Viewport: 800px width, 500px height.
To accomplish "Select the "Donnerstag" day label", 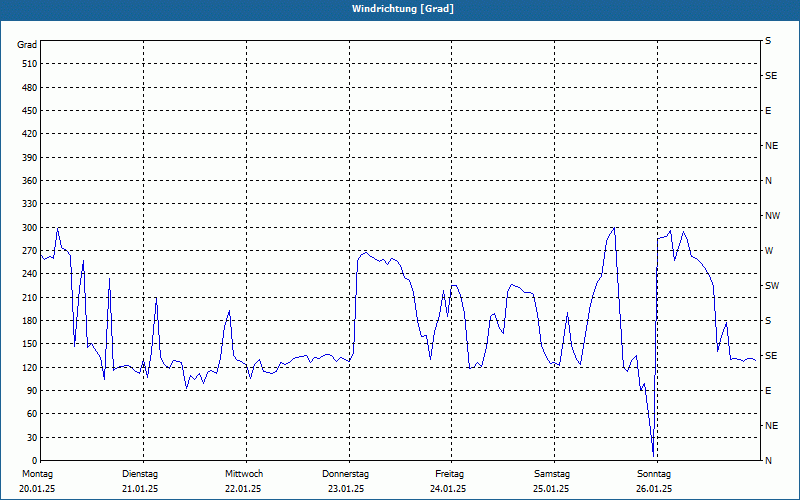I will (x=345, y=474).
